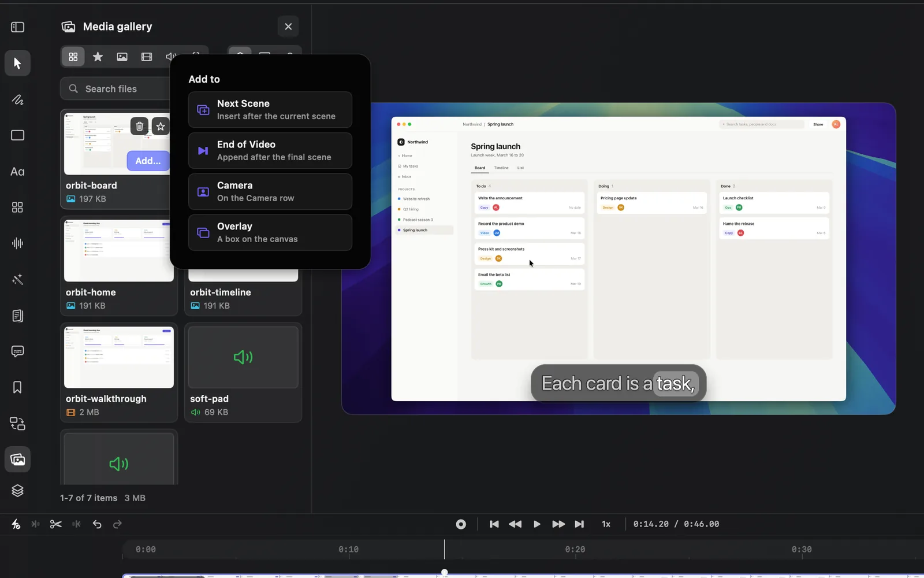Fast-forward the playback
924x578 pixels.
[x=558, y=524]
